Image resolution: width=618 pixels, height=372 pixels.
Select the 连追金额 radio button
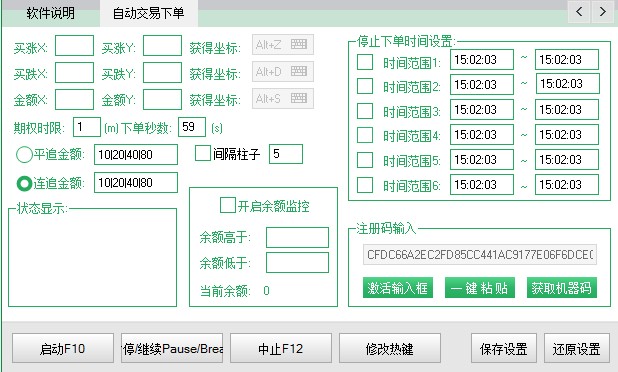pos(24,183)
